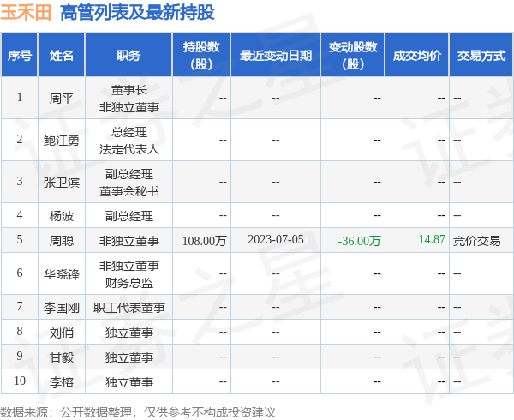Click the name 周聪
514x420 pixels.
point(62,241)
